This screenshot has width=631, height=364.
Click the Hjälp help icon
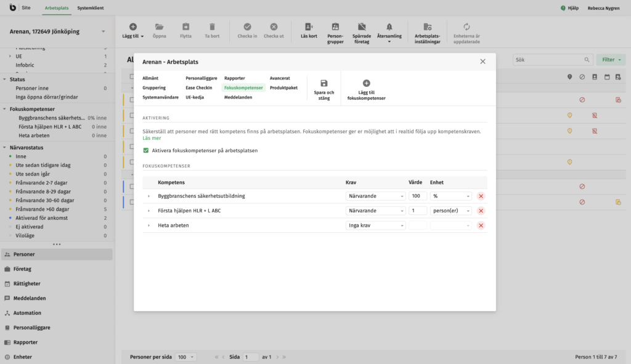tap(563, 8)
